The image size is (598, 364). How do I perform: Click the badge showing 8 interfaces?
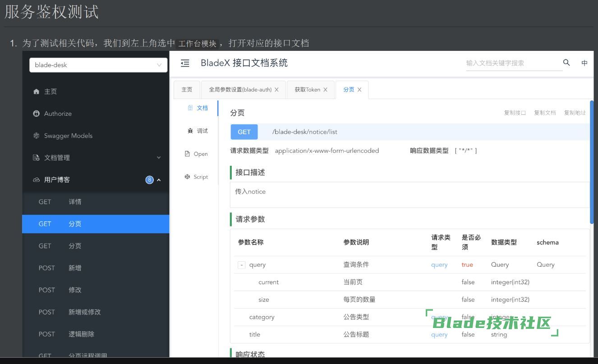click(x=149, y=180)
